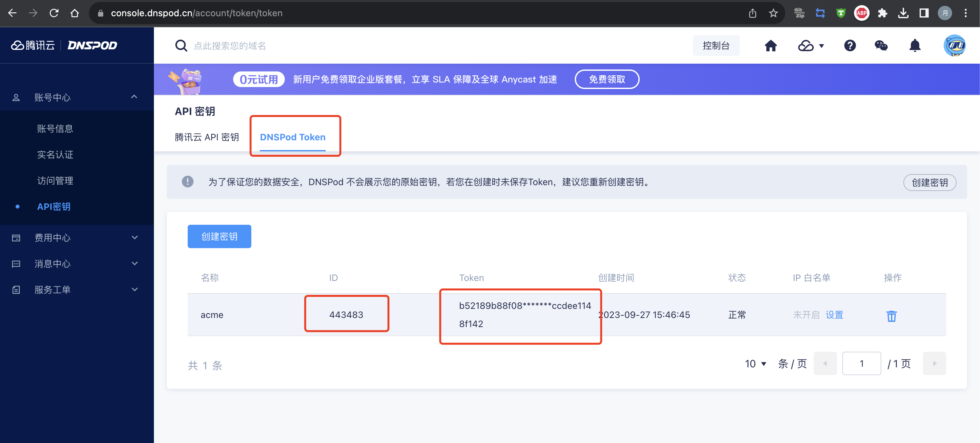Reload the page with refresh icon
The width and height of the screenshot is (980, 443).
point(54,13)
